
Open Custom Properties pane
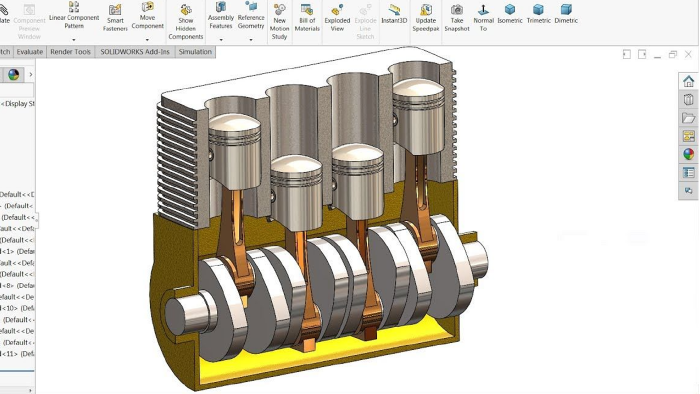688,173
